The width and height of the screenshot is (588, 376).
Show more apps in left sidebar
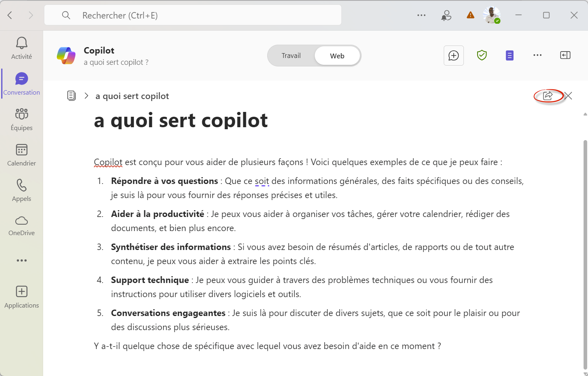(22, 260)
